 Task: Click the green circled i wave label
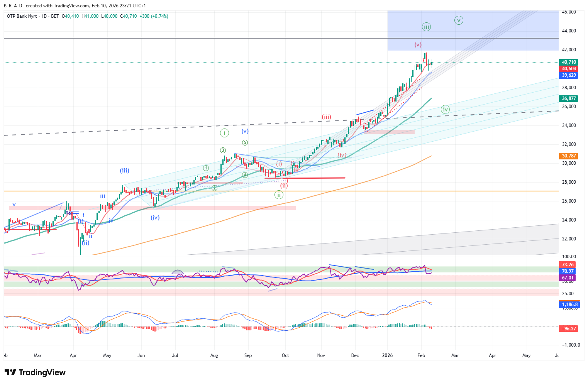tap(224, 133)
